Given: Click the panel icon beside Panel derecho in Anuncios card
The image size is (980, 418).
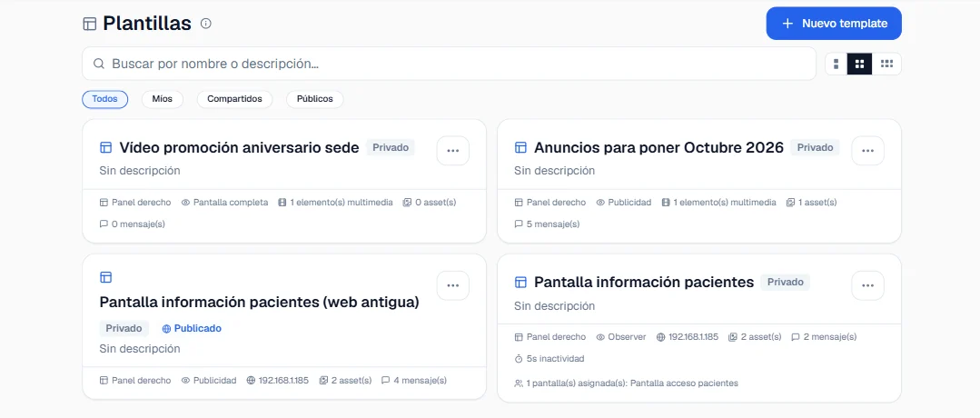Looking at the screenshot, I should coord(519,203).
